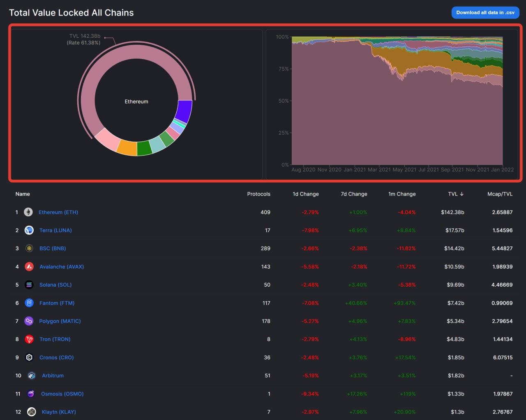Open the Solana (SOL) chain link

point(55,285)
